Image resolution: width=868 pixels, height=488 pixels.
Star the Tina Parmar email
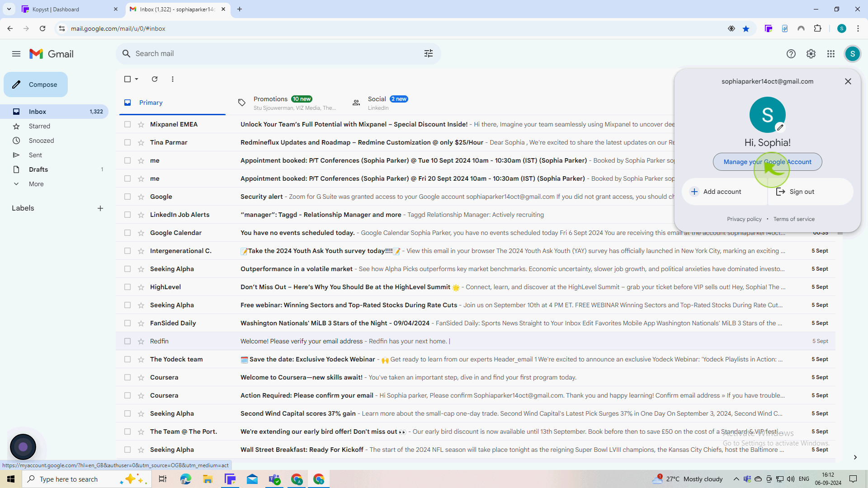pos(141,142)
